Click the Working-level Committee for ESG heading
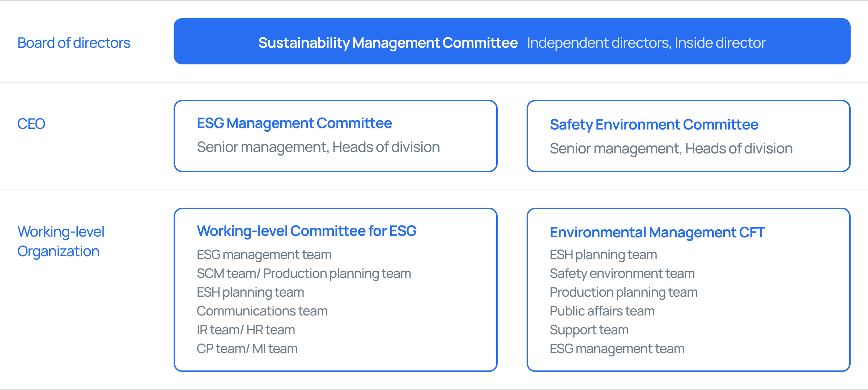This screenshot has height=390, width=868. pyautogui.click(x=306, y=231)
